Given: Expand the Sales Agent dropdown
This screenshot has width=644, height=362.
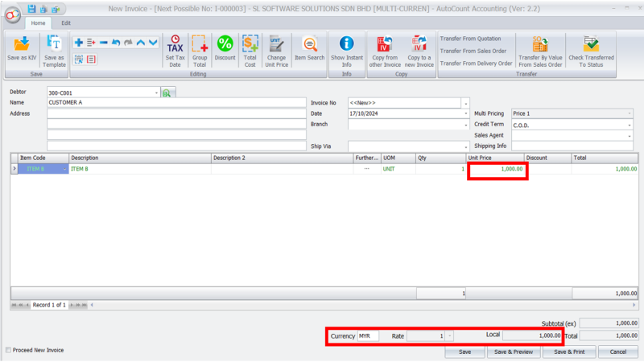Looking at the screenshot, I should 630,136.
